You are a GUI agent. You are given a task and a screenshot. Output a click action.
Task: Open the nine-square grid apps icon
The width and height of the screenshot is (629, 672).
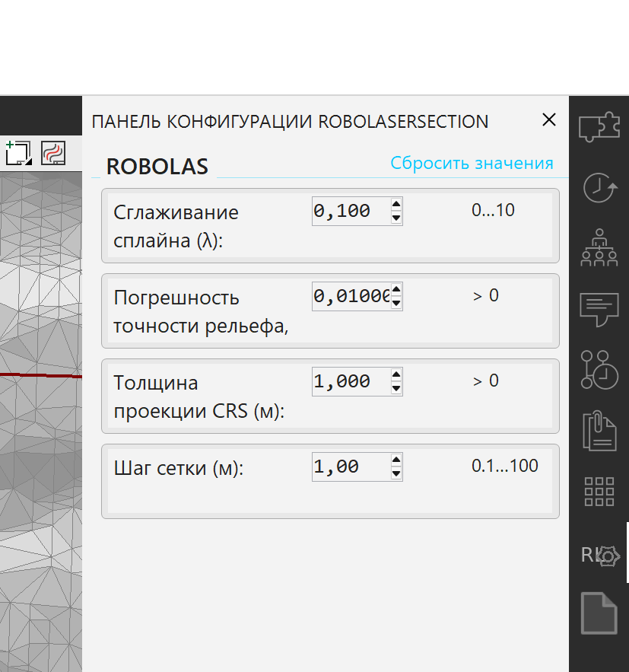599,492
